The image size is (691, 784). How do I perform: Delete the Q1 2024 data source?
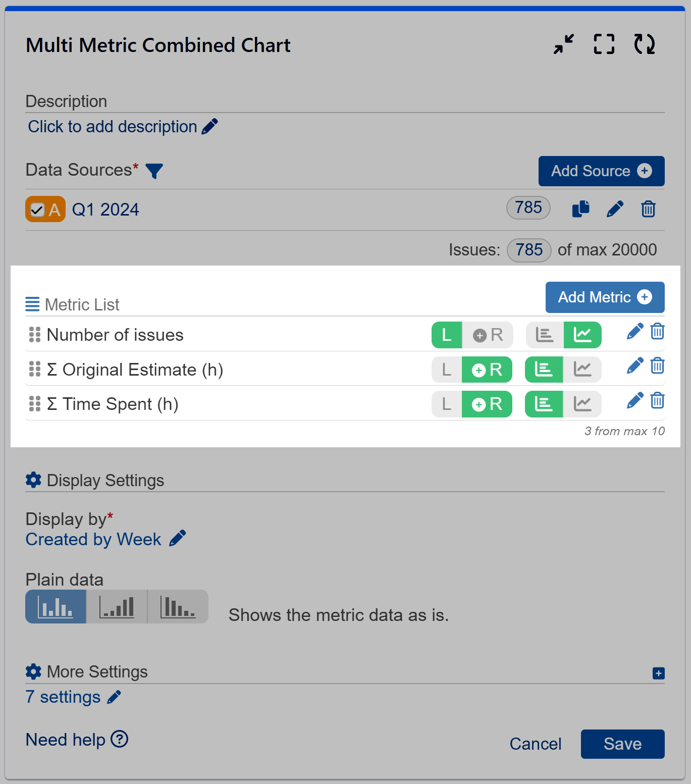click(648, 209)
